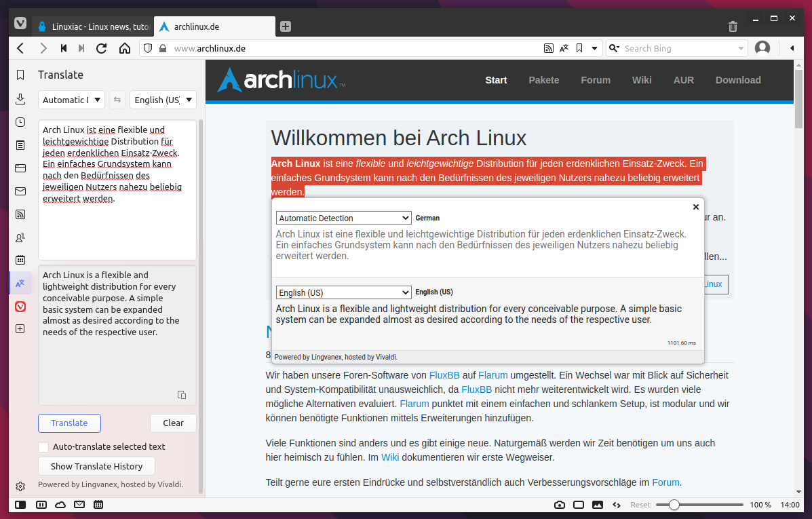Follow the Forum link in the last paragraph
The width and height of the screenshot is (812, 519).
[x=665, y=482]
